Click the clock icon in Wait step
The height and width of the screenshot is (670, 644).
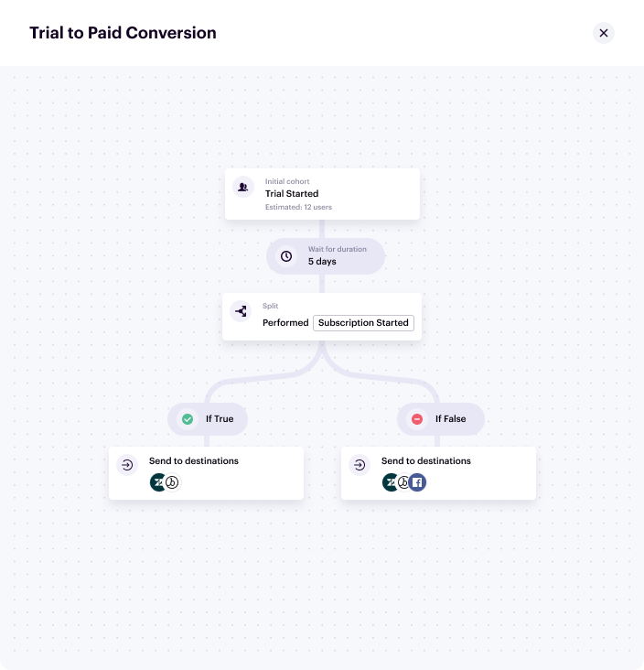[x=286, y=256]
